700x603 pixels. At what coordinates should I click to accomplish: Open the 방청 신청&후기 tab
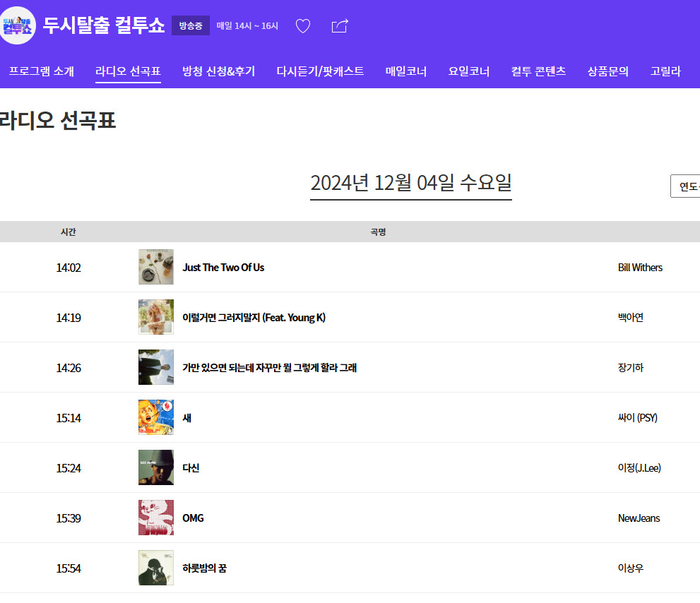tap(219, 71)
